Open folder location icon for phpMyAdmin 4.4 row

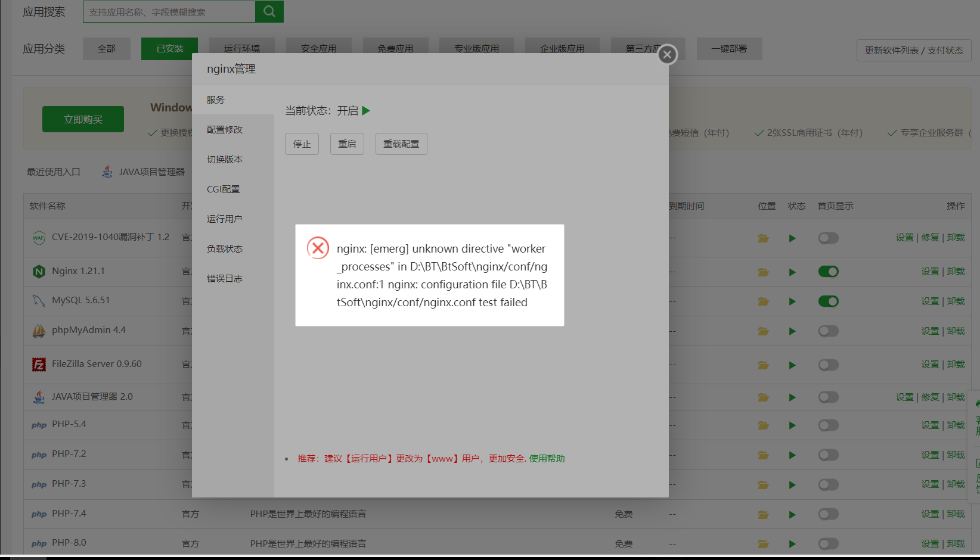coord(763,331)
